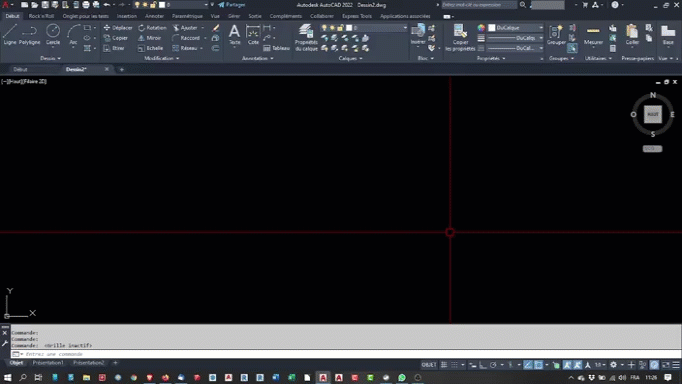Toggle snap mode in status bar

pos(454,365)
